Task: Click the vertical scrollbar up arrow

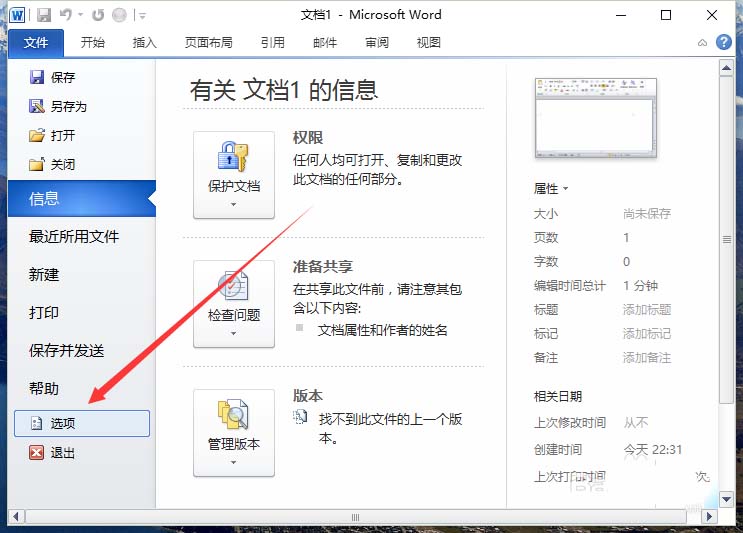Action: point(726,68)
